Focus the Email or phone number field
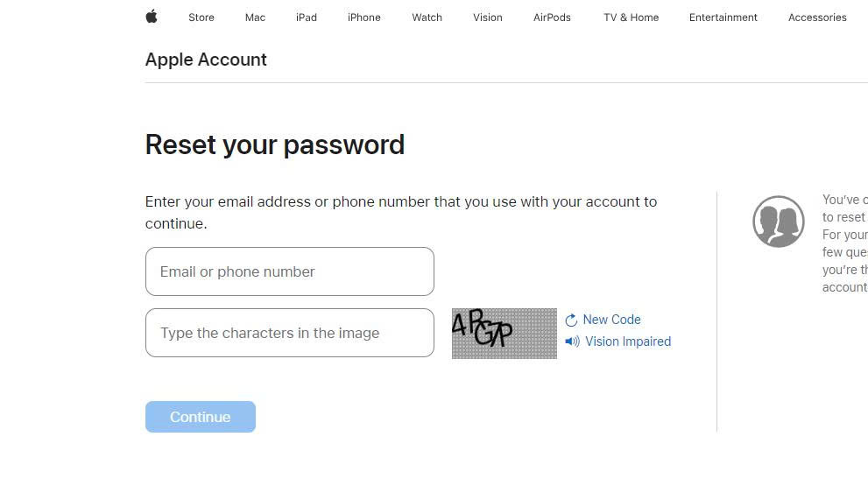 coord(290,271)
